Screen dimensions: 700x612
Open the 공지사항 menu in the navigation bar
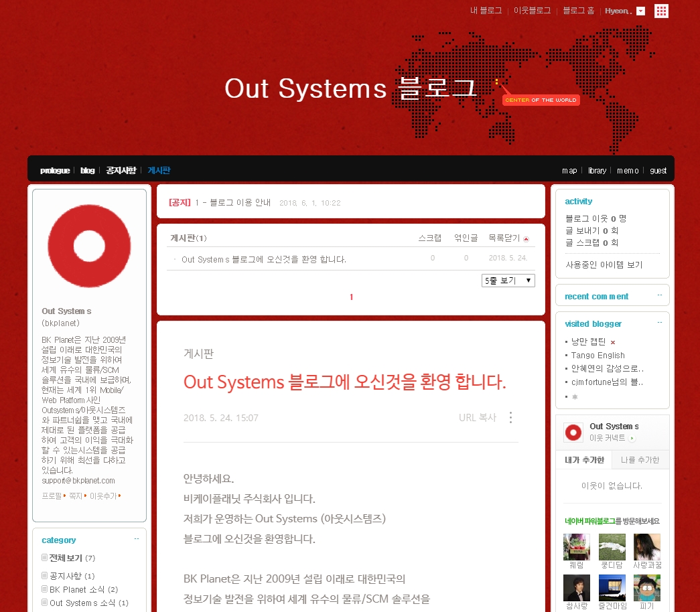(121, 171)
